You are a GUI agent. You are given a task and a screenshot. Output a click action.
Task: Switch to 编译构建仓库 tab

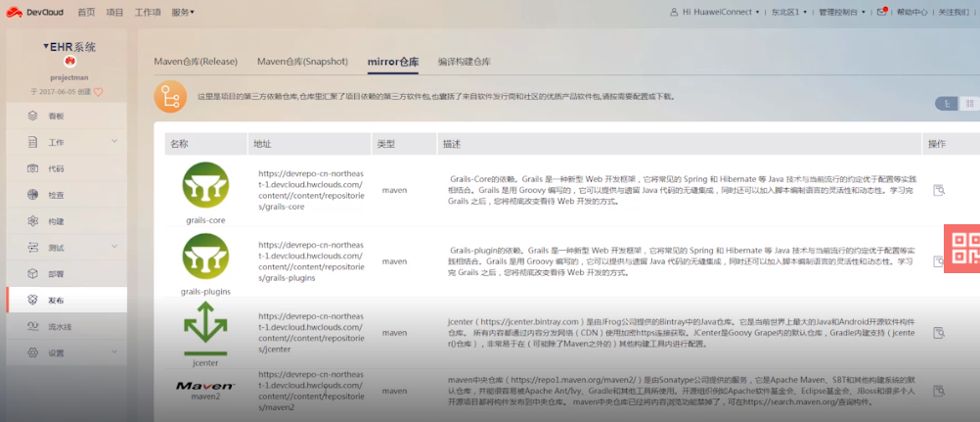(465, 62)
